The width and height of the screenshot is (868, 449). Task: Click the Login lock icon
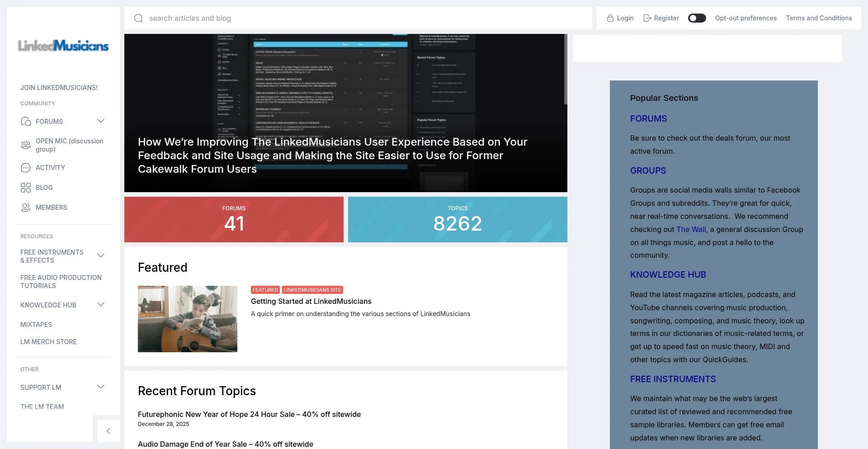click(x=610, y=18)
